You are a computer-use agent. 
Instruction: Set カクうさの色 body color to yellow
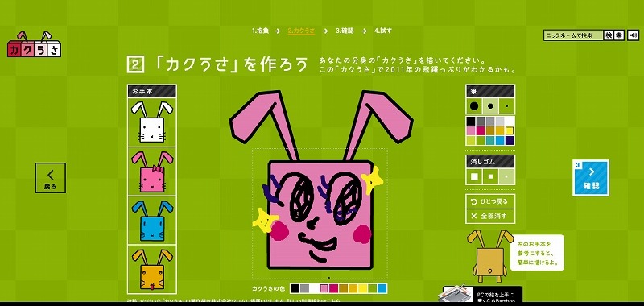coord(363,288)
